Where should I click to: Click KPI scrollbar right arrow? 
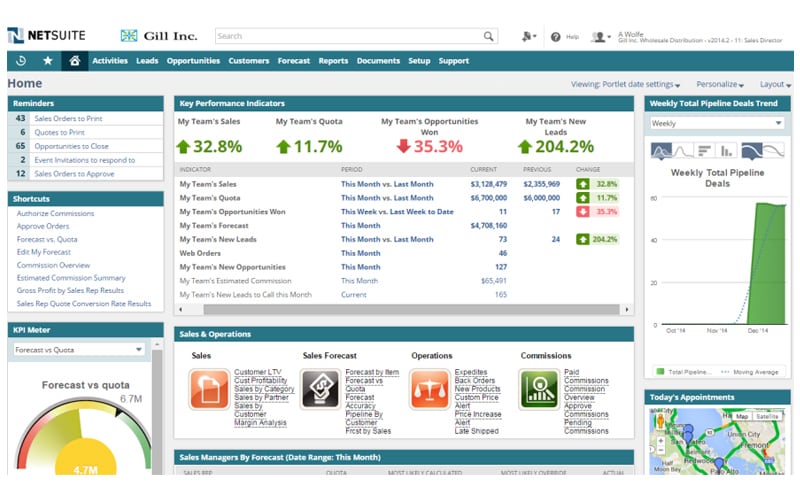pyautogui.click(x=627, y=309)
